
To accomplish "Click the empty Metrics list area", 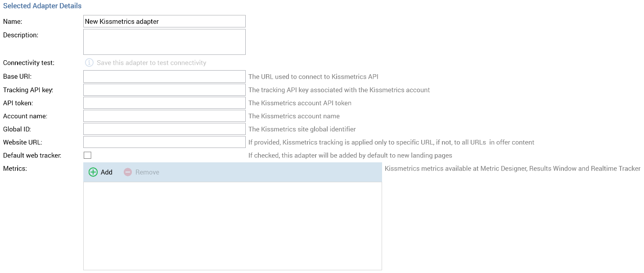I will 232,225.
